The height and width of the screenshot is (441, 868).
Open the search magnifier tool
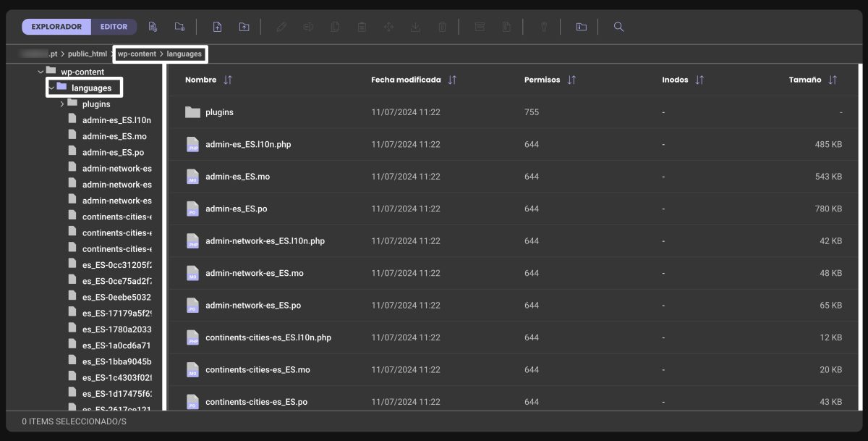[618, 27]
